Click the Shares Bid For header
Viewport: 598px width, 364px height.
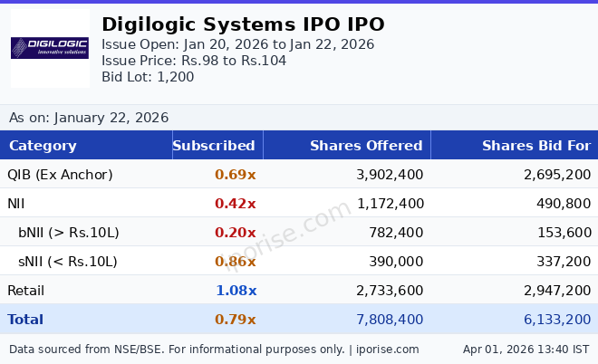[x=535, y=146]
